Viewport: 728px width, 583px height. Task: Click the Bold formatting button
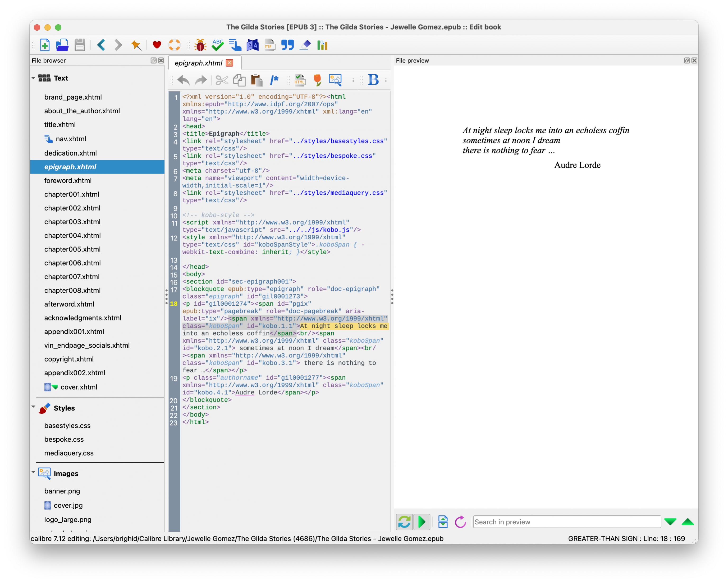(373, 80)
